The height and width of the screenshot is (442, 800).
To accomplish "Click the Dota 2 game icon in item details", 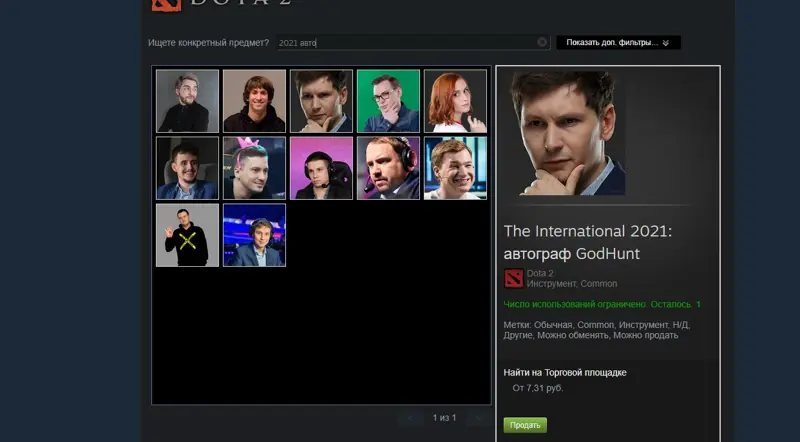I will (x=514, y=279).
